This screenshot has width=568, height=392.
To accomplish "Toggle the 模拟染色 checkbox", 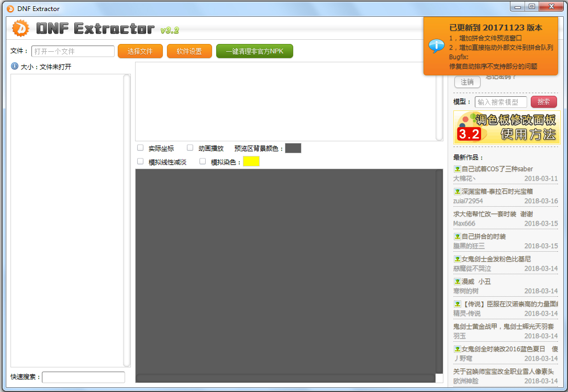I will tap(202, 161).
